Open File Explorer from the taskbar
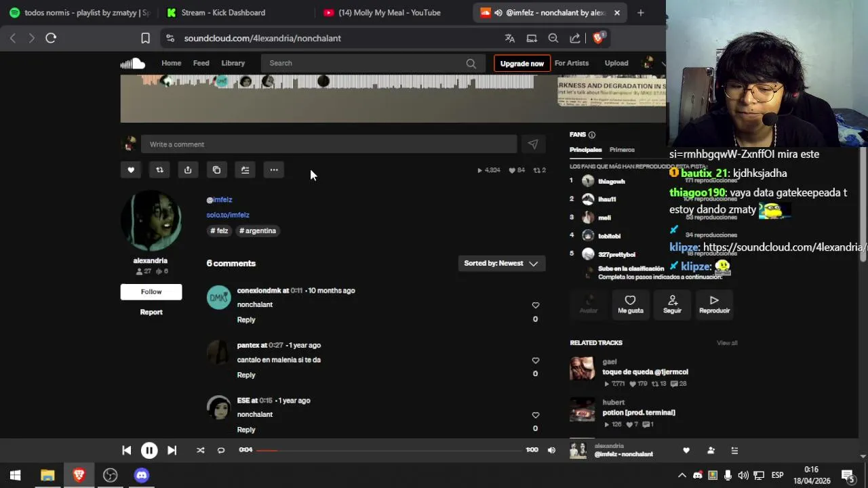This screenshot has height=488, width=868. (47, 475)
